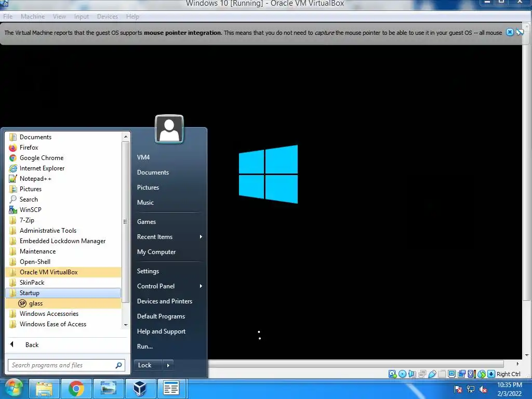Image resolution: width=532 pixels, height=399 pixels.
Task: Click the audio indicator in VirtualBox status bar
Action: click(412, 374)
